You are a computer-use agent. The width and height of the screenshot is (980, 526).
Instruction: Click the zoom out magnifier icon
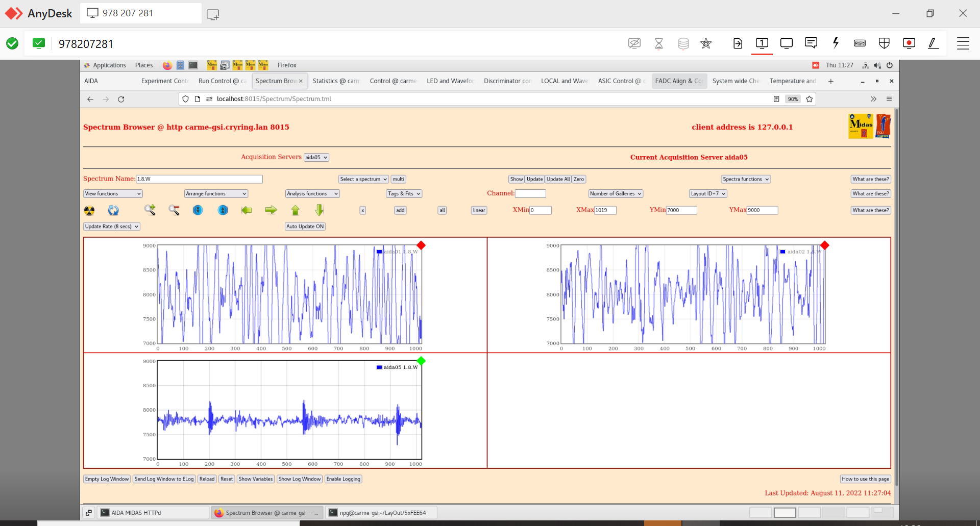174,210
